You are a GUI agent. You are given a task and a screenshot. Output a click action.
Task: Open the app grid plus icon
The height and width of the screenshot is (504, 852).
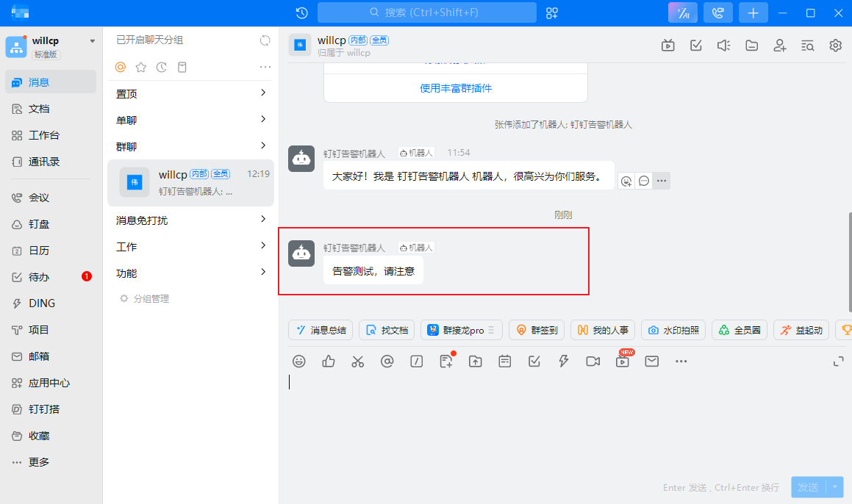[552, 12]
